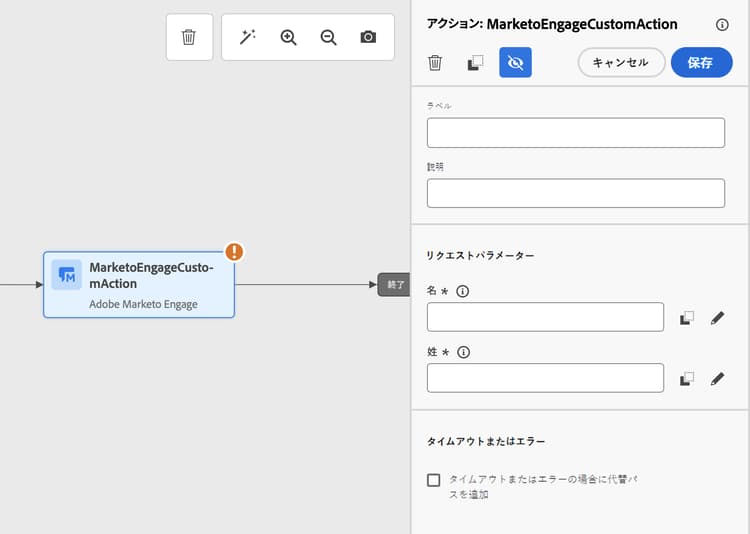The width and height of the screenshot is (750, 534).
Task: Open the edit pencil for 姓 parameter
Action: 717,379
